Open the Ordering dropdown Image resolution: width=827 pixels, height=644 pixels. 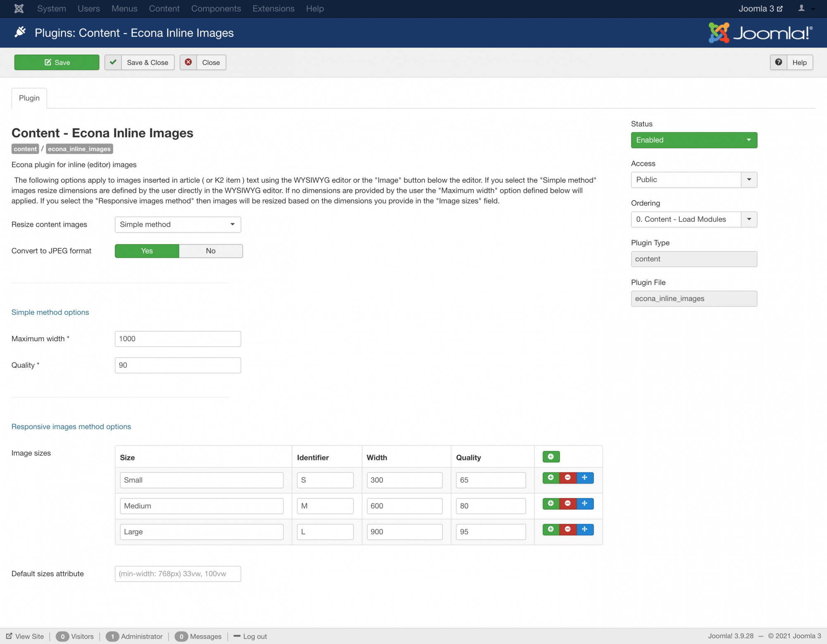pyautogui.click(x=694, y=219)
